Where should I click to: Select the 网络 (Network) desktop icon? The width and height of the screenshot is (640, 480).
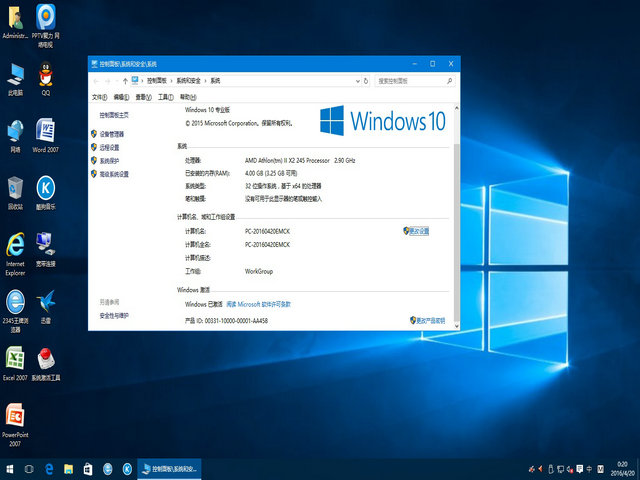point(16,136)
